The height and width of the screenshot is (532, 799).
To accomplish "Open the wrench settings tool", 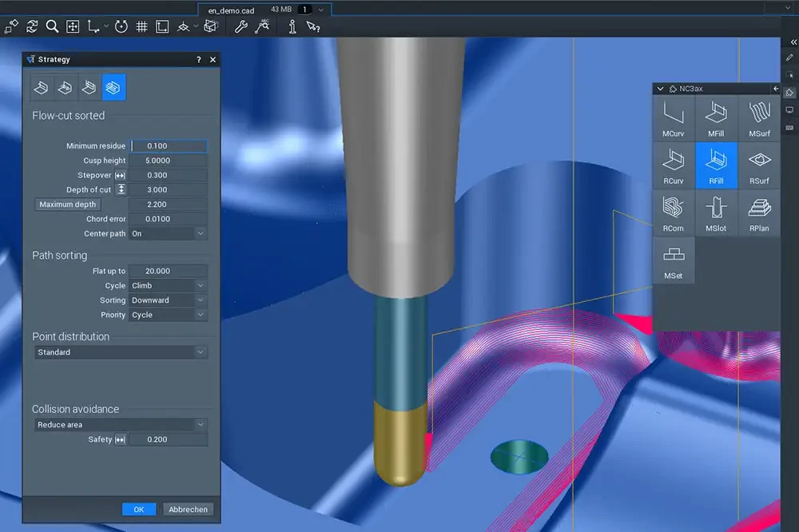I will click(x=240, y=26).
